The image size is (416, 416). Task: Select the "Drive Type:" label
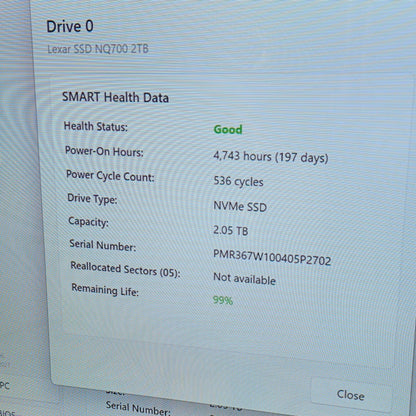point(92,199)
